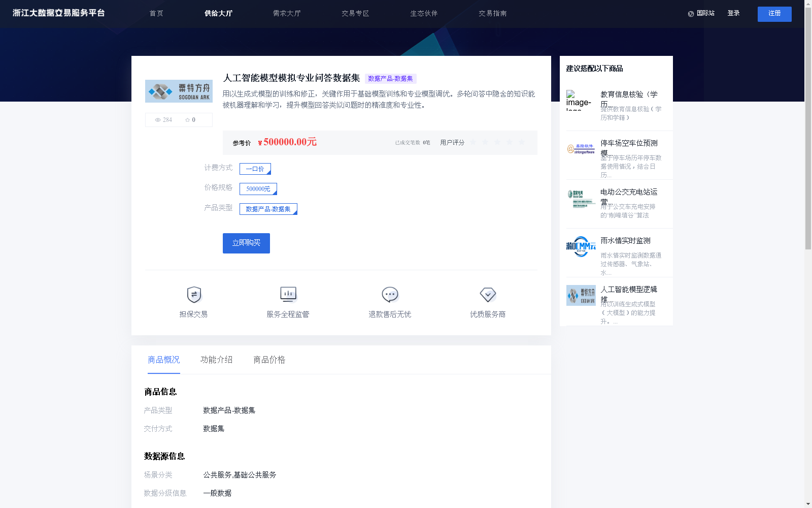Open the 停车场空车位预测 product logo
This screenshot has width=812, height=508.
(x=581, y=149)
